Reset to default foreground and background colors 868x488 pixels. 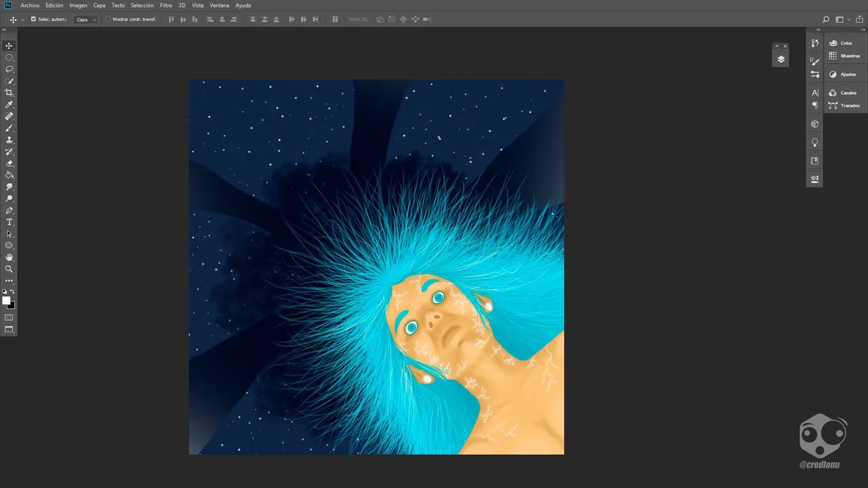(5, 291)
